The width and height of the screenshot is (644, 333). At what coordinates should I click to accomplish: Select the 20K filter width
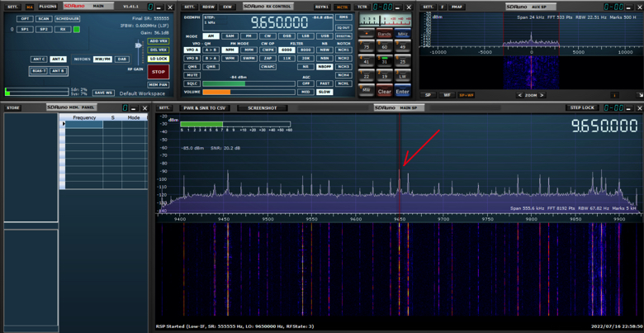(x=305, y=59)
